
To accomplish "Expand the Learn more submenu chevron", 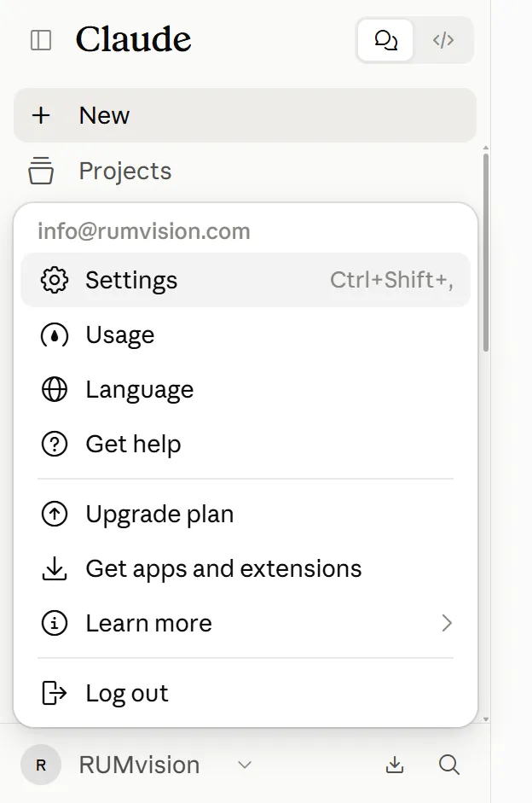I will [447, 623].
